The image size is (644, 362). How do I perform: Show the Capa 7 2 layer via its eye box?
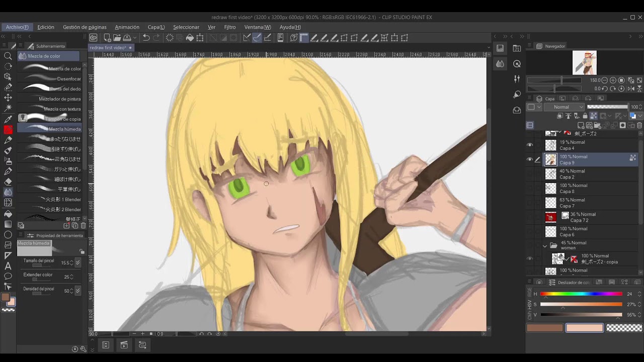click(x=530, y=217)
